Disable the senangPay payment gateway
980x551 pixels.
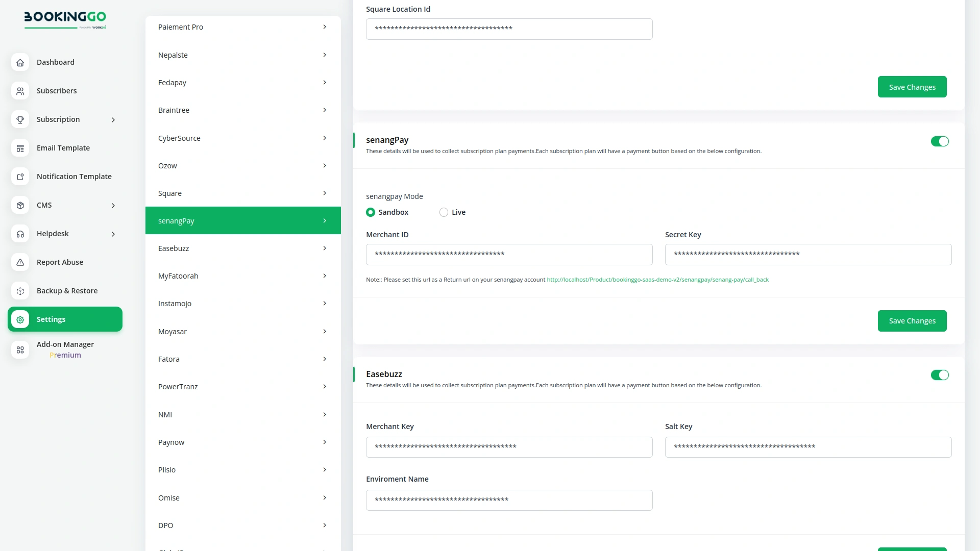tap(940, 141)
